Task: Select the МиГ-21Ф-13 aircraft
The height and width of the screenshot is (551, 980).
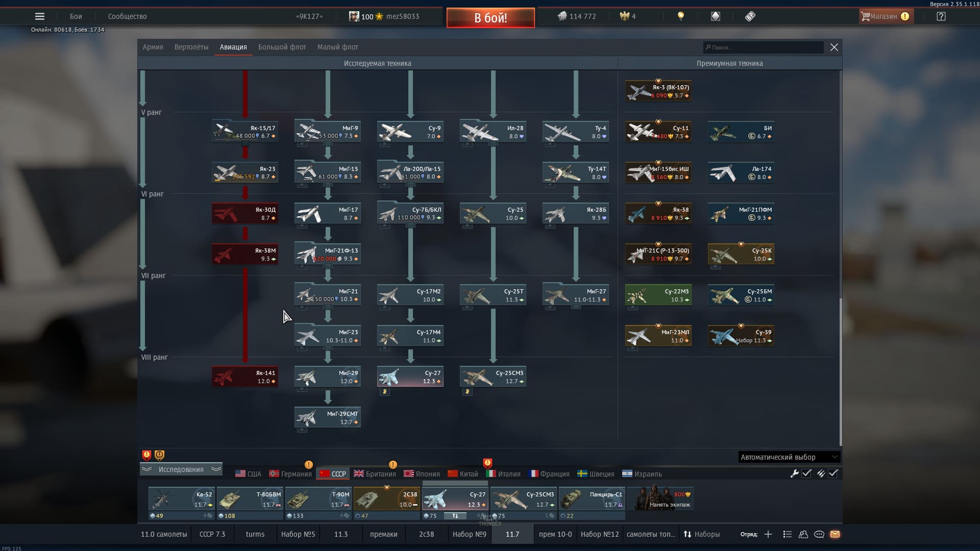Action: coord(328,254)
